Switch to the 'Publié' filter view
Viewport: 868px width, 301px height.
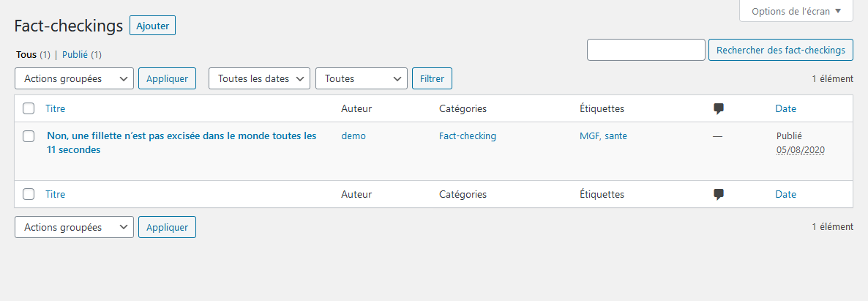pyautogui.click(x=75, y=55)
